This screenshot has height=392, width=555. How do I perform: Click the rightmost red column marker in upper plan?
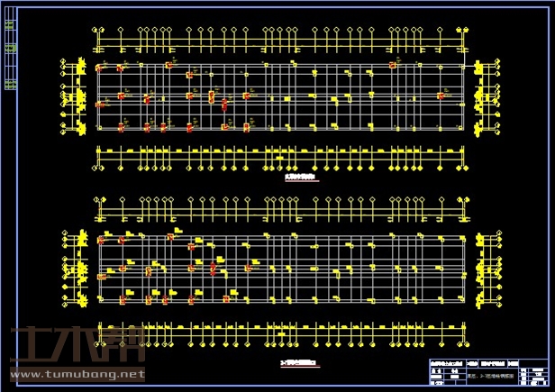tap(441, 96)
